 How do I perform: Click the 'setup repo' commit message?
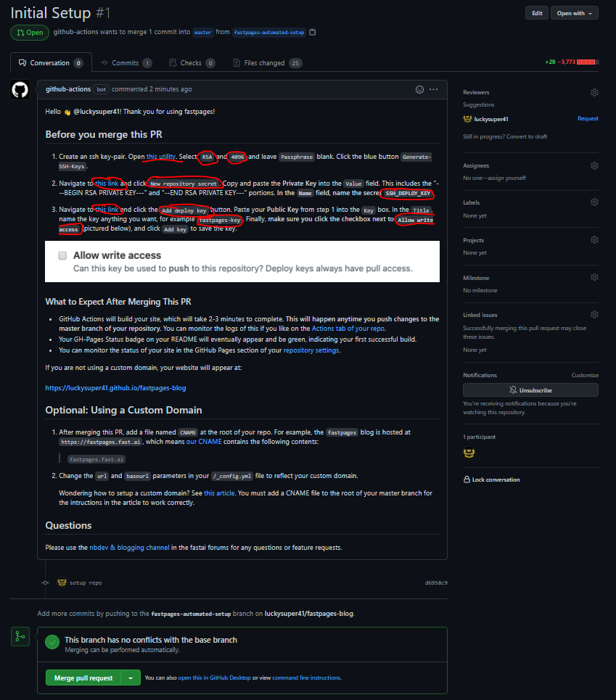(x=86, y=582)
